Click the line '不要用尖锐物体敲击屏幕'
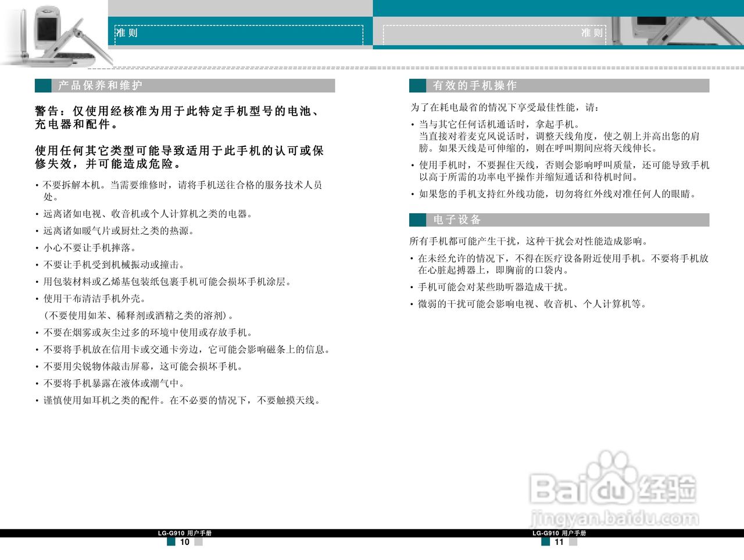Viewport: 744px width, 560px height. pyautogui.click(x=139, y=367)
